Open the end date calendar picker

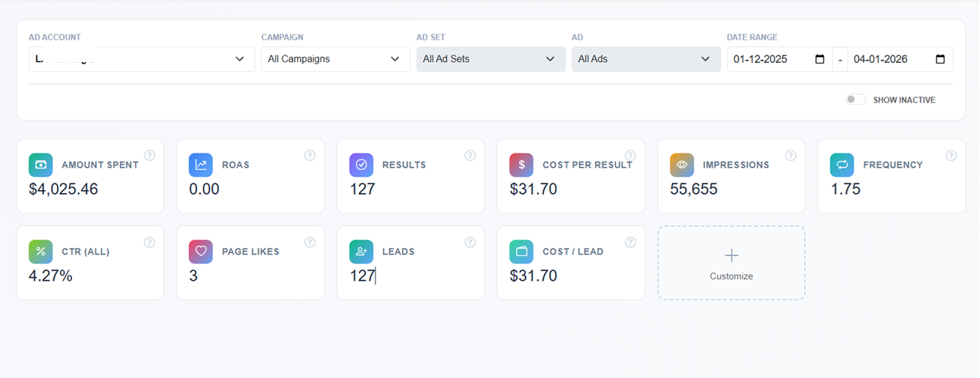(x=940, y=59)
